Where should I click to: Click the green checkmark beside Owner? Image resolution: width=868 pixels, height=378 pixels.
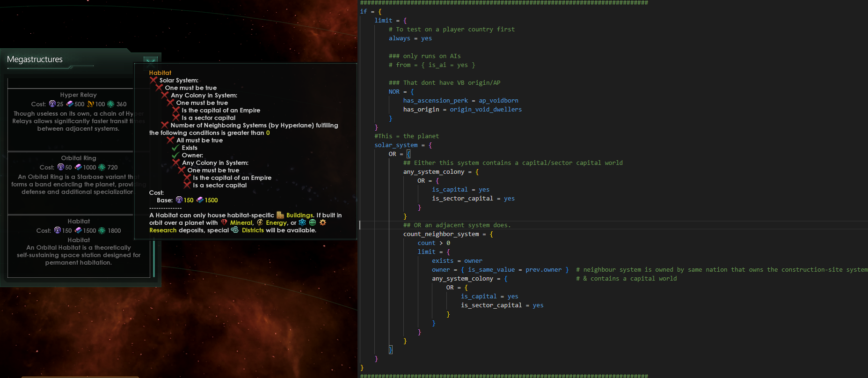pyautogui.click(x=175, y=155)
